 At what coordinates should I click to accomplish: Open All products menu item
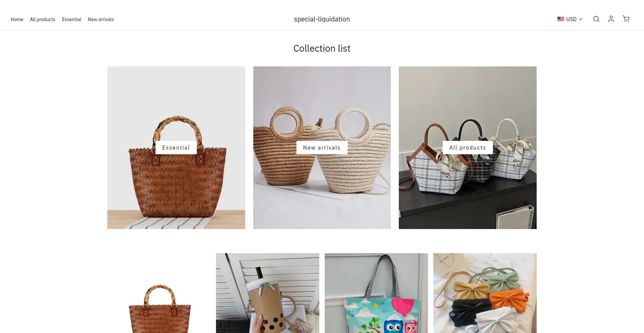[x=43, y=19]
